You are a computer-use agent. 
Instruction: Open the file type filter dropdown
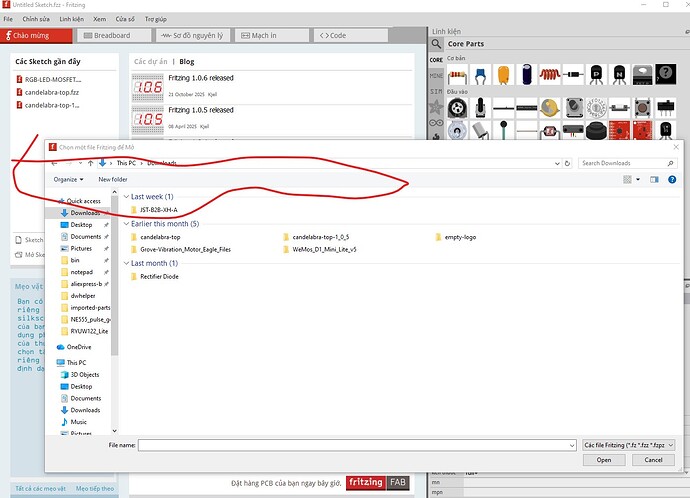pos(628,443)
